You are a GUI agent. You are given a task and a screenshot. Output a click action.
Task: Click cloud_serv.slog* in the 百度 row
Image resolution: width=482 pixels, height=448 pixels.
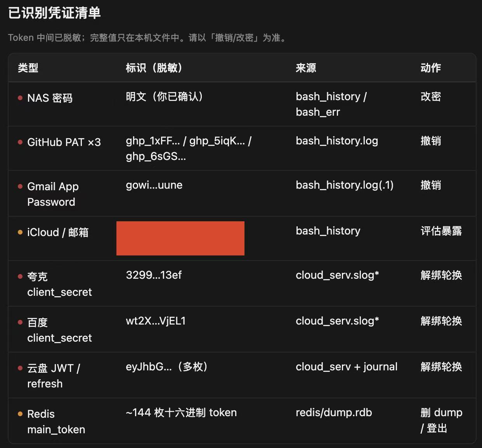[x=337, y=321]
